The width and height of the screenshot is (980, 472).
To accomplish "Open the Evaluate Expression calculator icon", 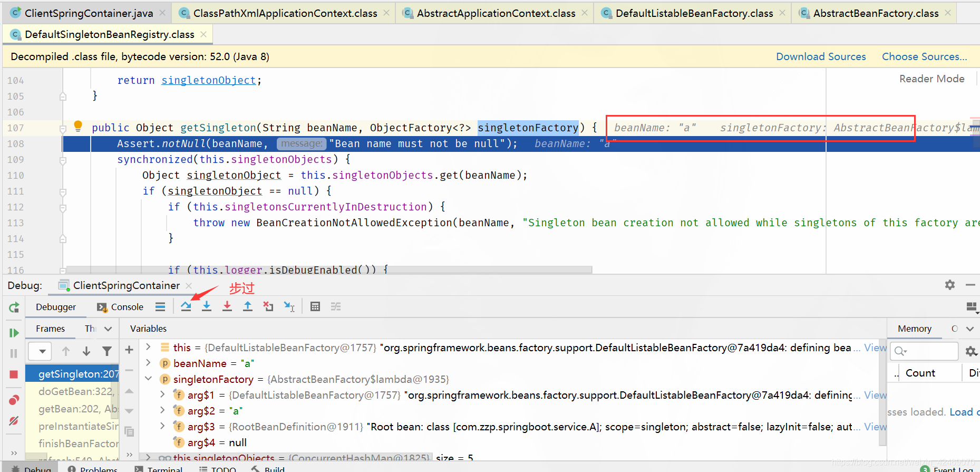I will pos(315,306).
